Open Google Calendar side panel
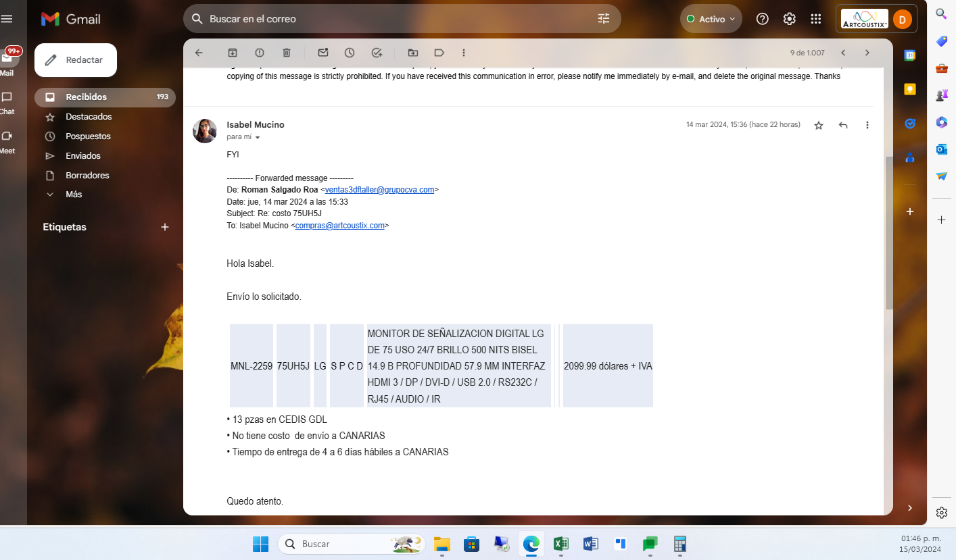956x560 pixels. 910,55
